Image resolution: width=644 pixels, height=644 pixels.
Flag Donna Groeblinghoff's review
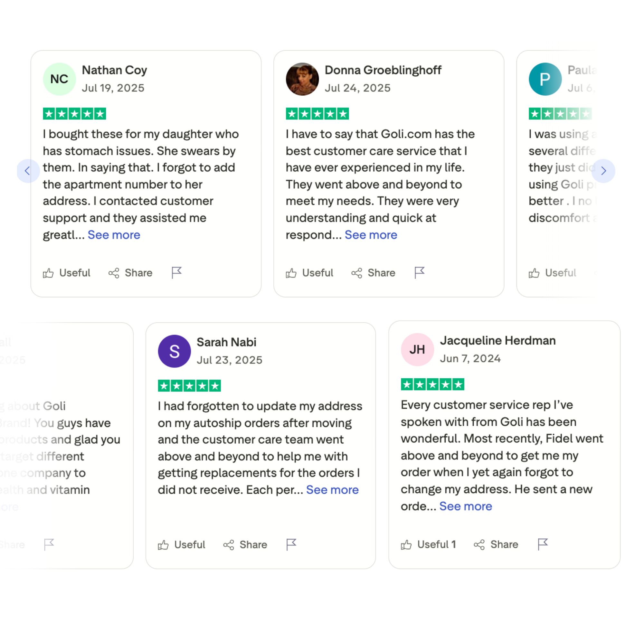pyautogui.click(x=419, y=273)
